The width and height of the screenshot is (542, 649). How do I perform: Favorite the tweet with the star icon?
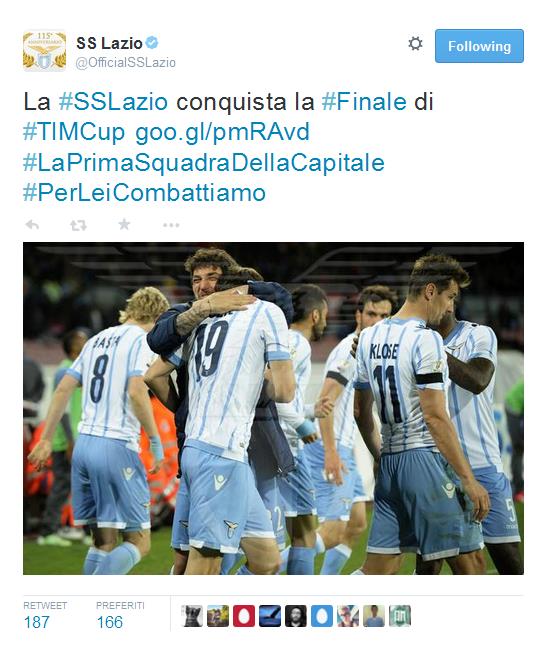click(x=124, y=224)
